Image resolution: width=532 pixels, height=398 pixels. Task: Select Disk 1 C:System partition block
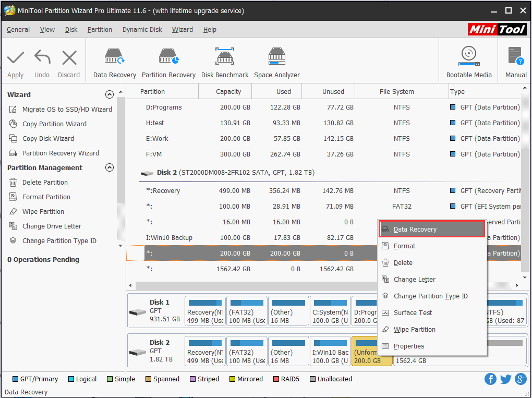point(330,311)
